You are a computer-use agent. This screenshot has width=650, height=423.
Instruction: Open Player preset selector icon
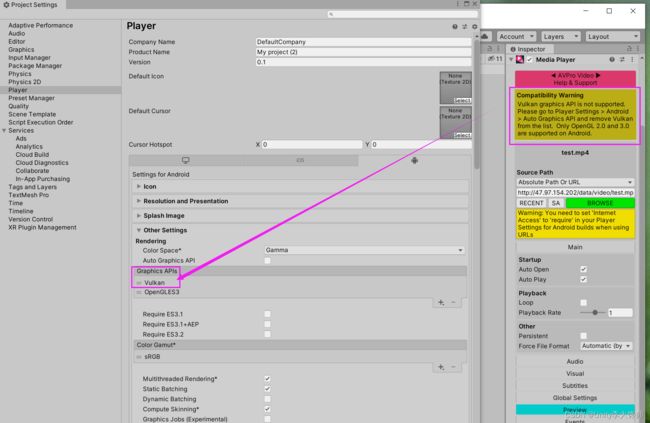tap(465, 27)
